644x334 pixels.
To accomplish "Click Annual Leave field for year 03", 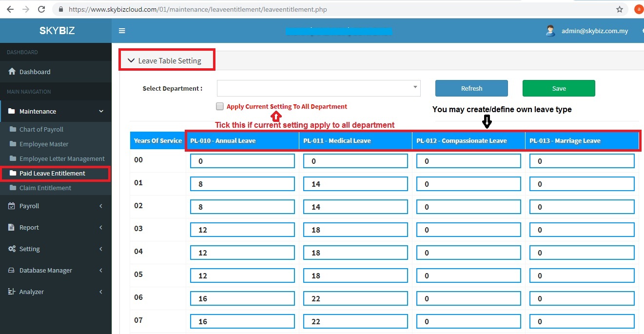I will (242, 230).
